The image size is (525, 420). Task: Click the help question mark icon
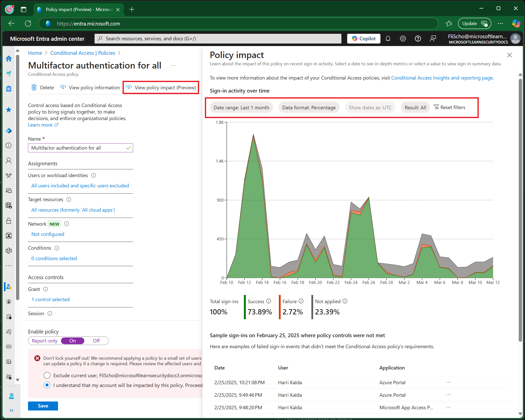(418, 39)
